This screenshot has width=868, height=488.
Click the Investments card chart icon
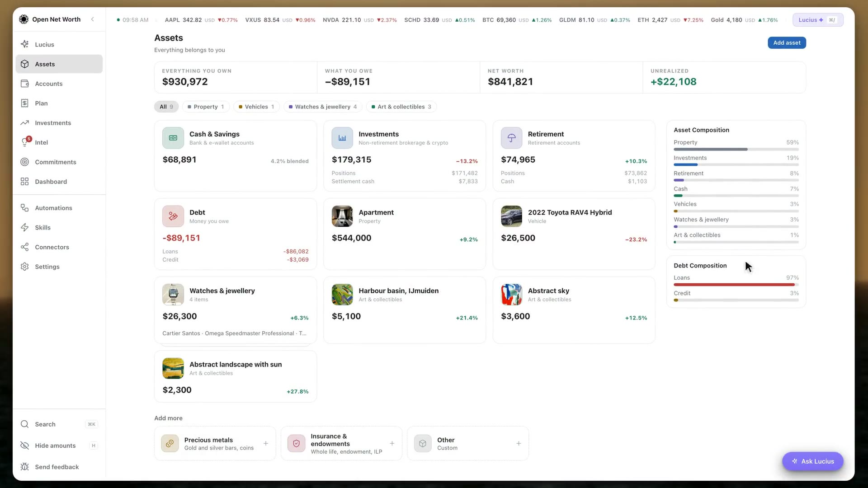342,138
